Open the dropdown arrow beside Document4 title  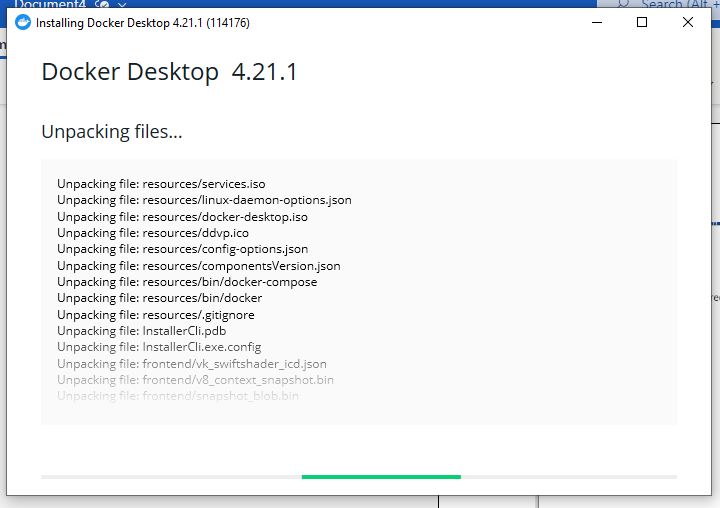pos(122,4)
